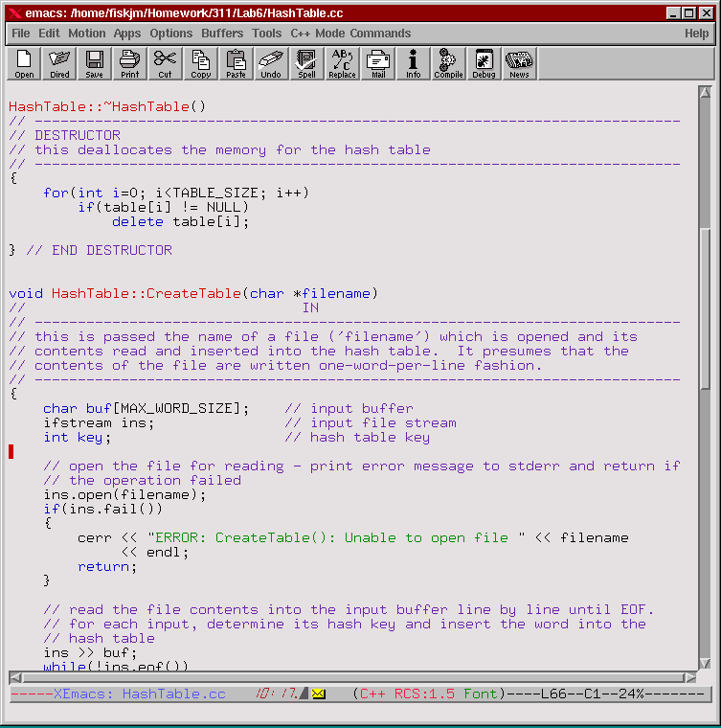721x728 pixels.
Task: Click the vertical scrollbar down arrow
Action: point(705,661)
